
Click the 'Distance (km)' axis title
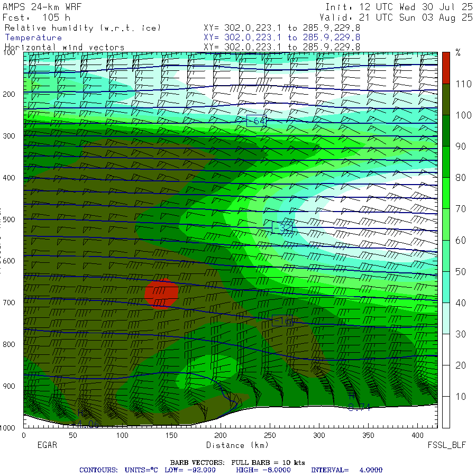click(237, 445)
